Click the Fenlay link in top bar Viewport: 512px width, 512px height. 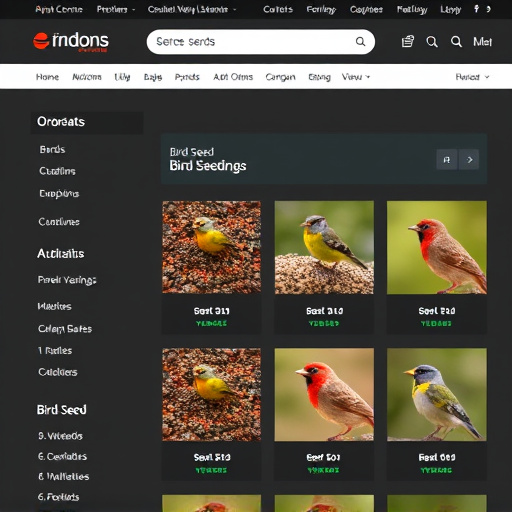point(321,9)
